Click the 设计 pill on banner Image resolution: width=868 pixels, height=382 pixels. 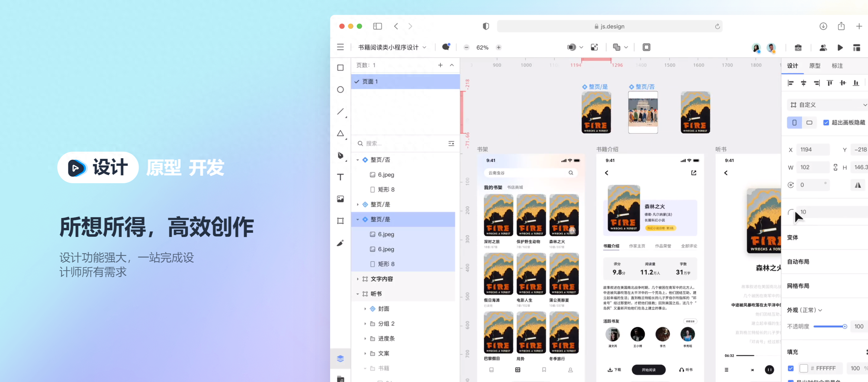(x=98, y=167)
